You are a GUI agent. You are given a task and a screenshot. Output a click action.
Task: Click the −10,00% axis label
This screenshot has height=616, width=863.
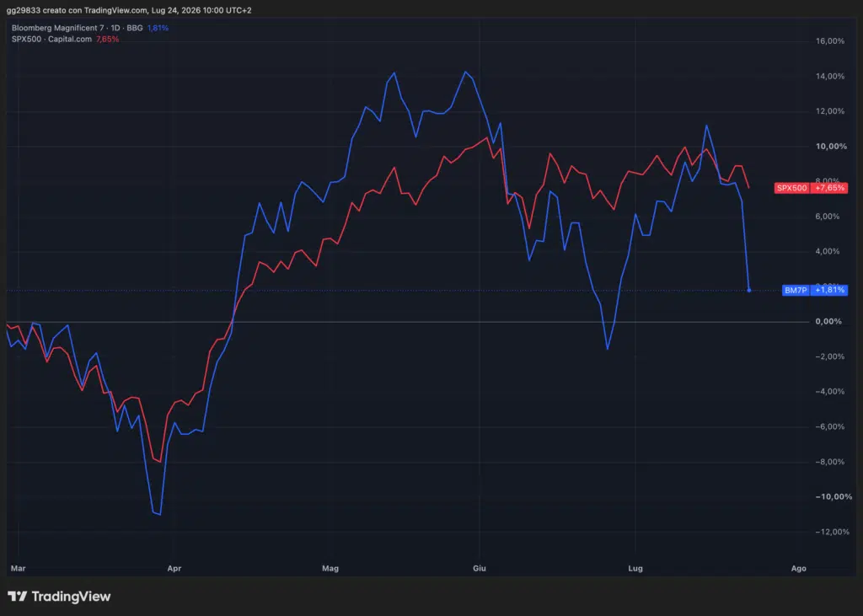click(834, 496)
